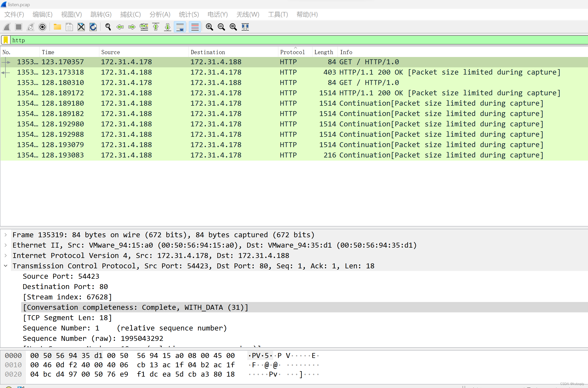Image resolution: width=588 pixels, height=388 pixels.
Task: Sort packets by Destination column
Action: (234, 52)
